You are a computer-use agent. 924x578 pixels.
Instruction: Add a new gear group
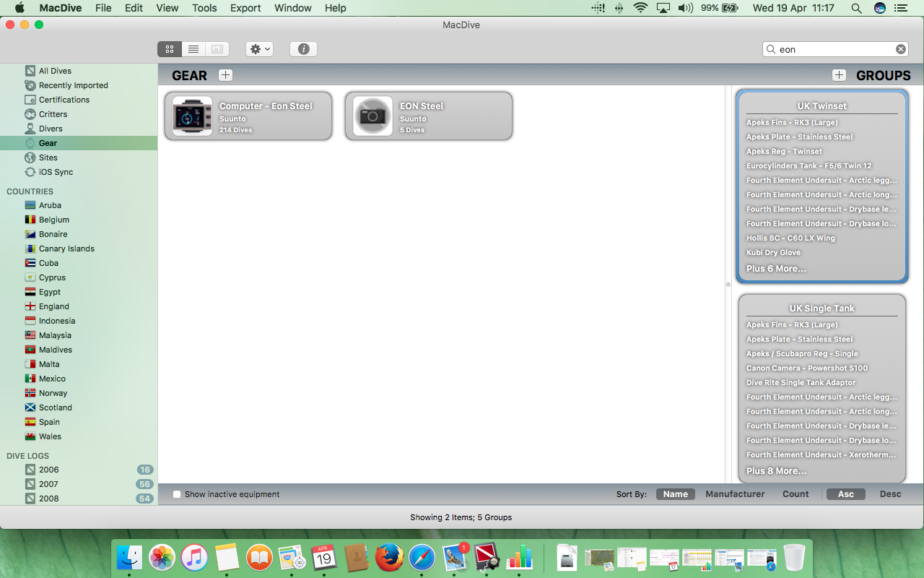[839, 75]
